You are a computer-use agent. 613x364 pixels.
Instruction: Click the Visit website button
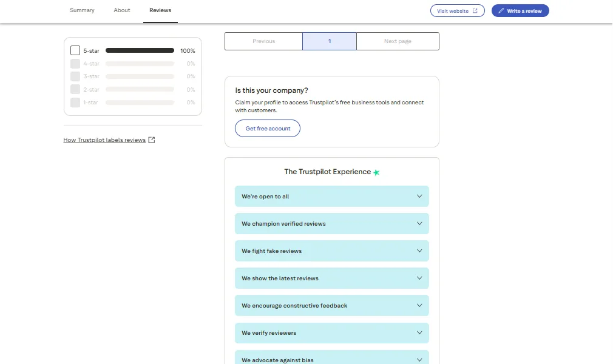(x=458, y=10)
